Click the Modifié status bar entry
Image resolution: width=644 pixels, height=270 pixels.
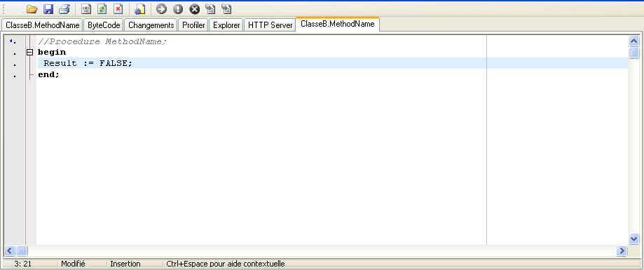point(73,264)
